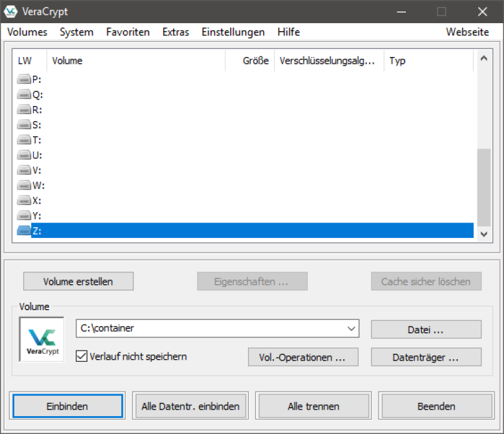Click the 'Alle trennen' button
Screen dimensions: 504x434
tap(314, 406)
